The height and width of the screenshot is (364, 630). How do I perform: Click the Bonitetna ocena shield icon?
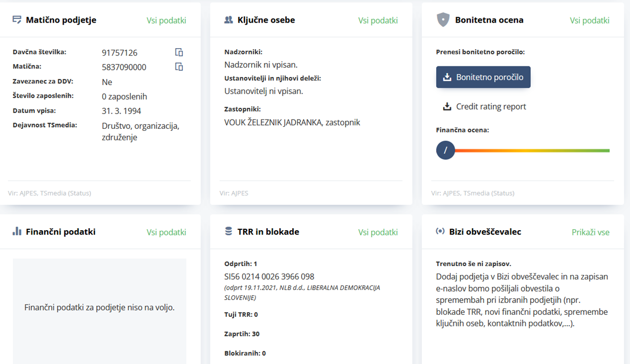click(x=443, y=20)
